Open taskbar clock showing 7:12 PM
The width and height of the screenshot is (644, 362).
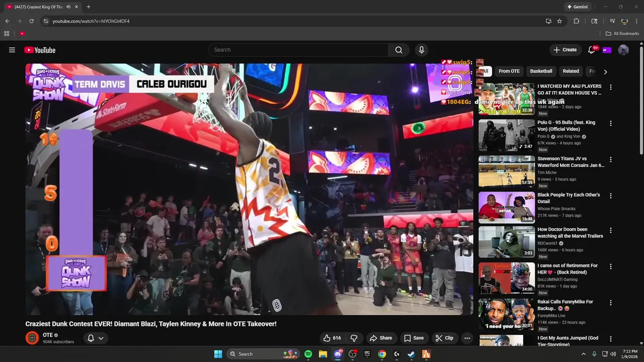(x=630, y=354)
